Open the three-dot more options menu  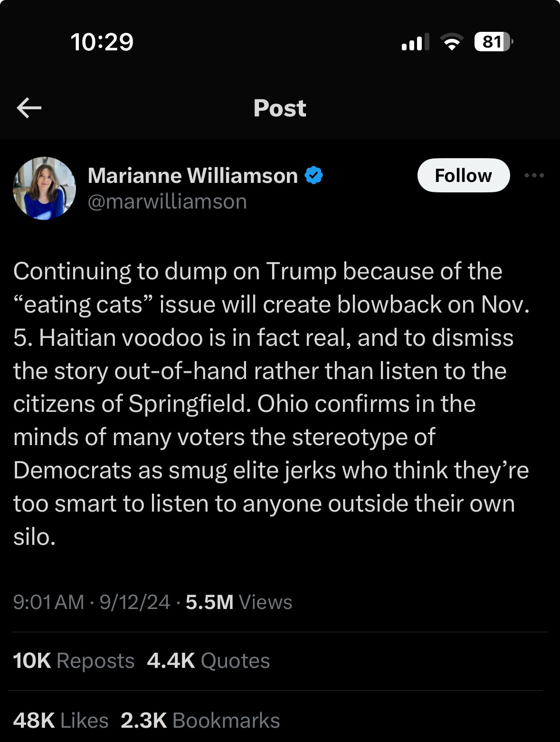pos(534,175)
